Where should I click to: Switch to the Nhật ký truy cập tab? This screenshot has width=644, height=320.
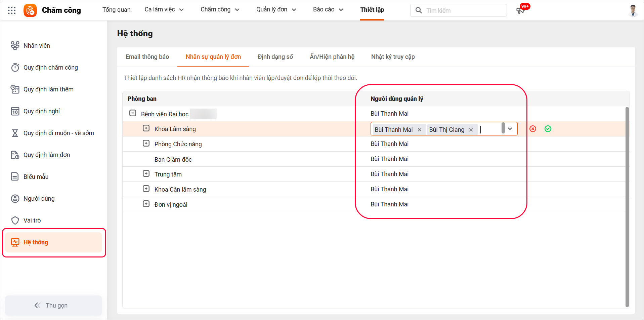pyautogui.click(x=393, y=57)
